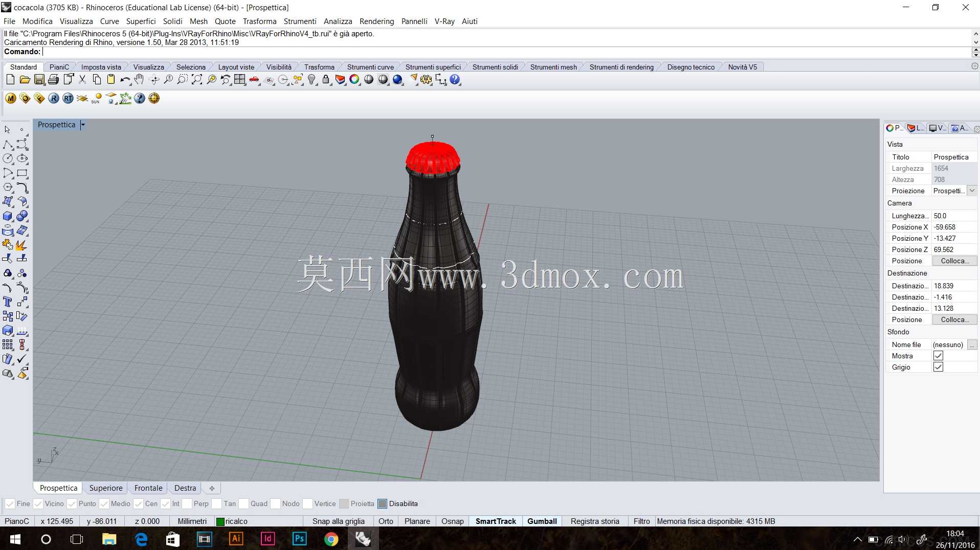This screenshot has height=550, width=980.
Task: Click the V-Ray SUN light icon
Action: click(97, 98)
